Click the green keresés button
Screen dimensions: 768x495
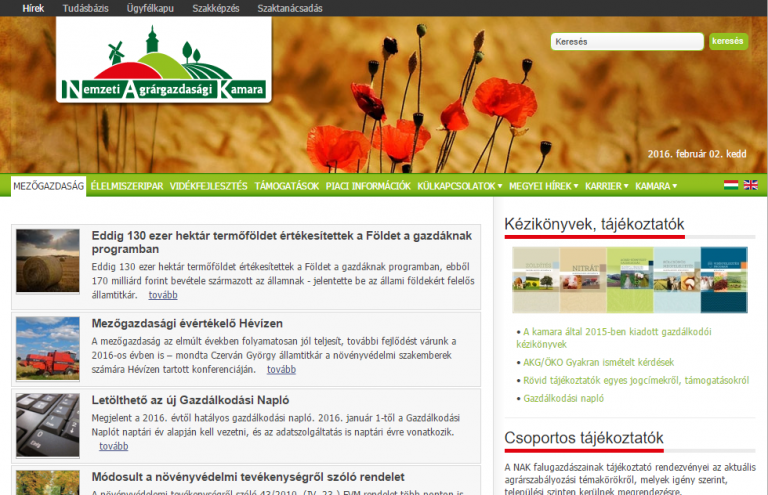coord(728,41)
